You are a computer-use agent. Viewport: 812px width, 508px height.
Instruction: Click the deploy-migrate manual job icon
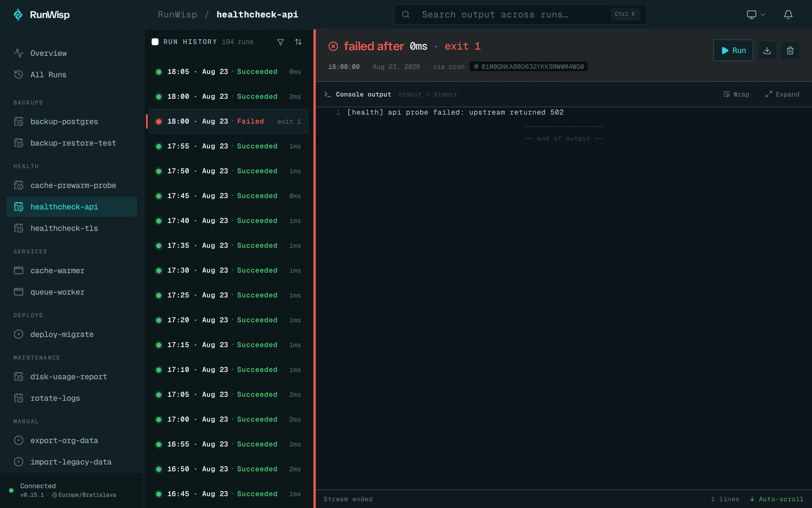point(18,334)
